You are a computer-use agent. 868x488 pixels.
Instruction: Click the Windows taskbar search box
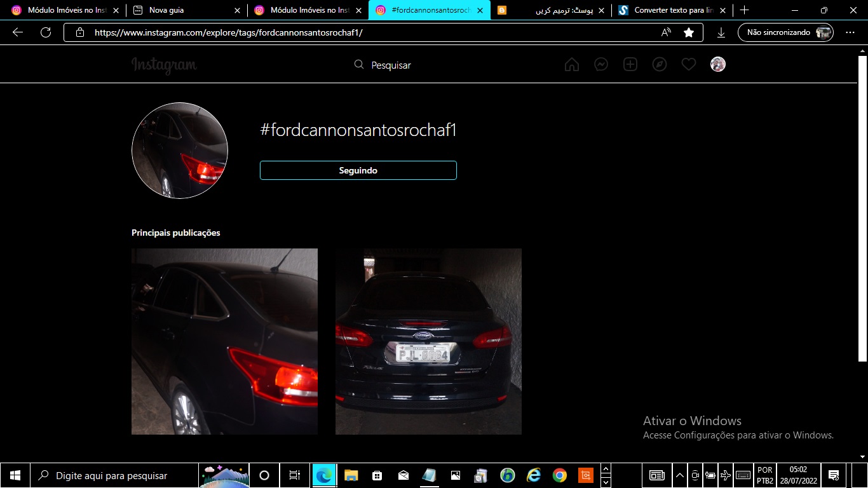point(114,475)
